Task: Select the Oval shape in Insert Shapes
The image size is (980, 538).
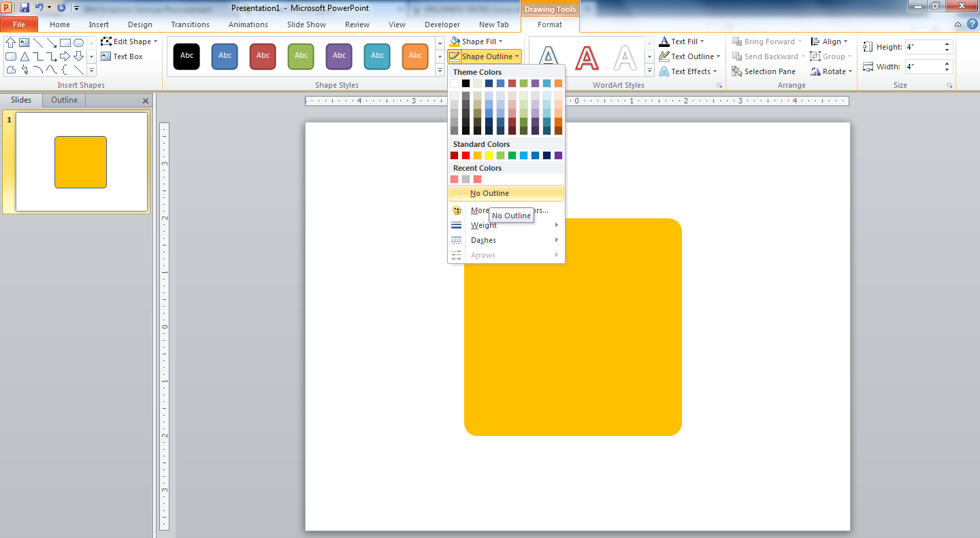Action: click(x=78, y=42)
